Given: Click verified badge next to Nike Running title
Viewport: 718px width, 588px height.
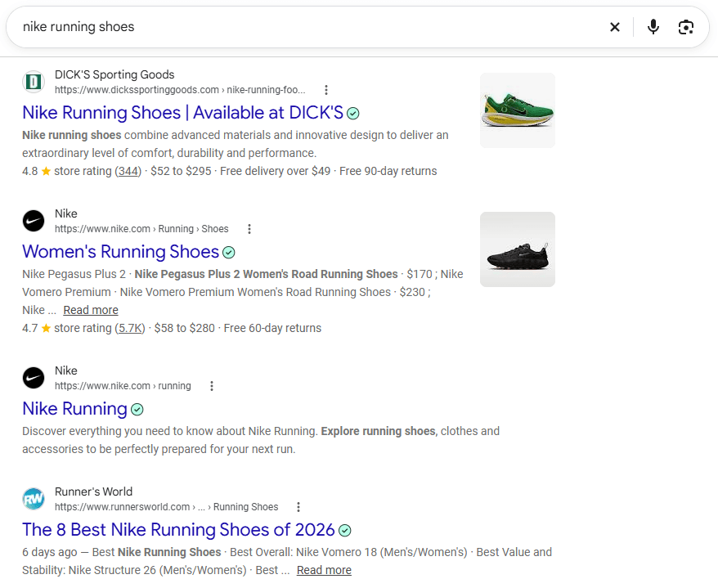Looking at the screenshot, I should (137, 410).
